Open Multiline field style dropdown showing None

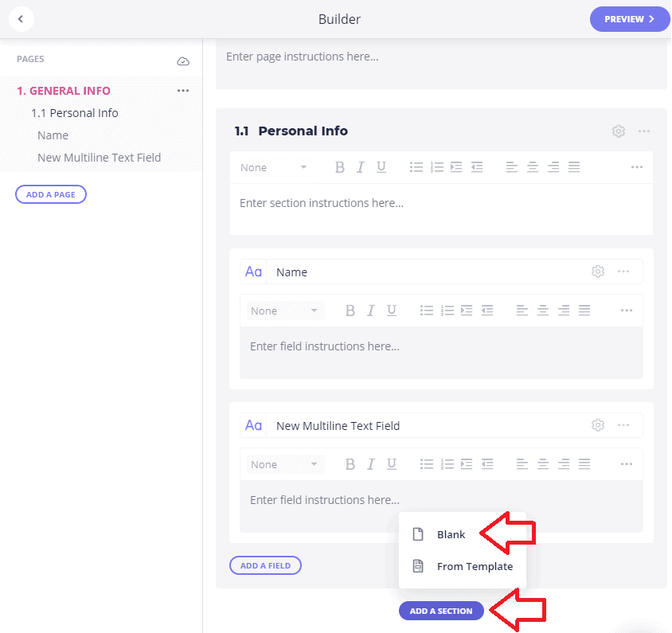click(285, 464)
